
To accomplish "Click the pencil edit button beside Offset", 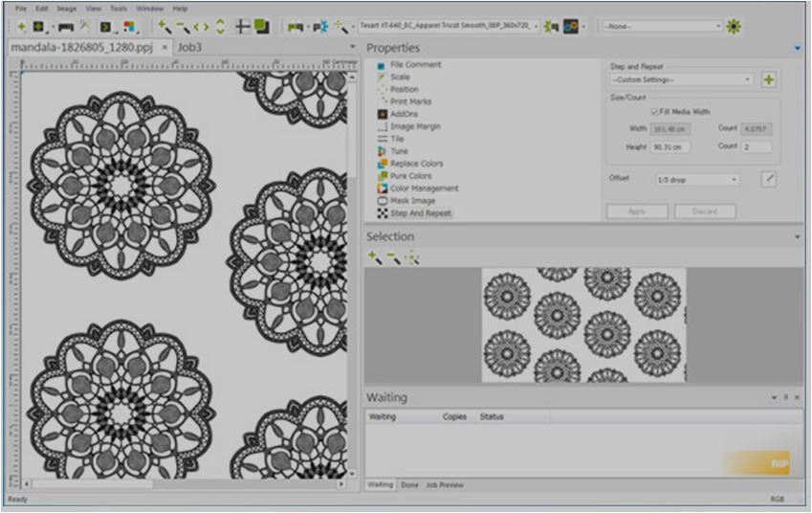I will (x=769, y=179).
